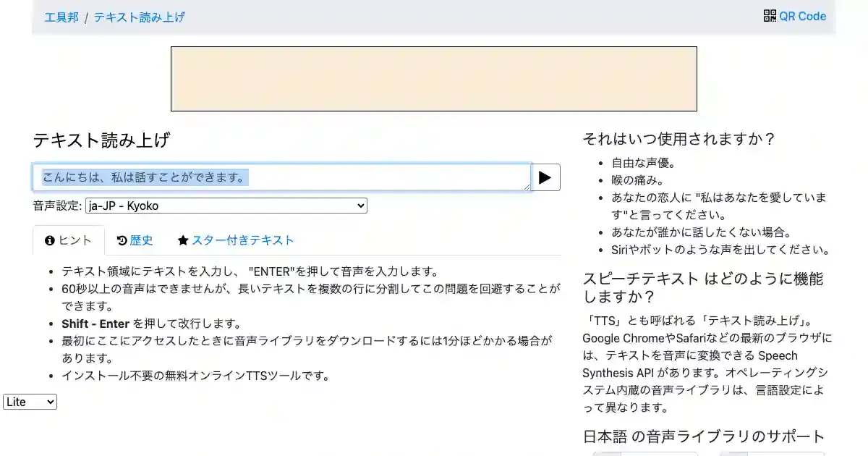This screenshot has height=456, width=868.
Task: Focus the speech text input field
Action: 282,177
